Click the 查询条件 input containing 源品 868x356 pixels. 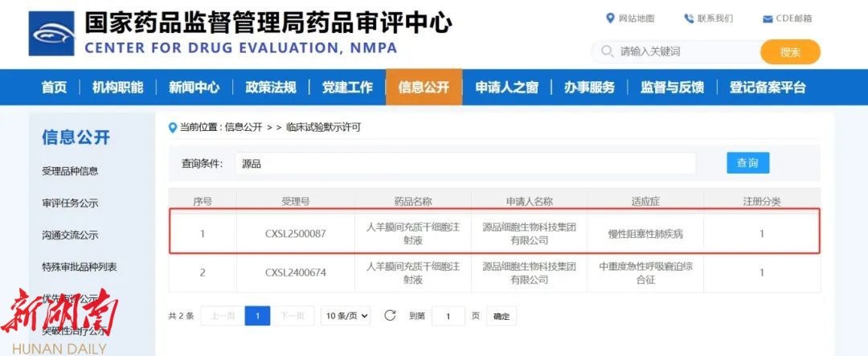click(466, 163)
